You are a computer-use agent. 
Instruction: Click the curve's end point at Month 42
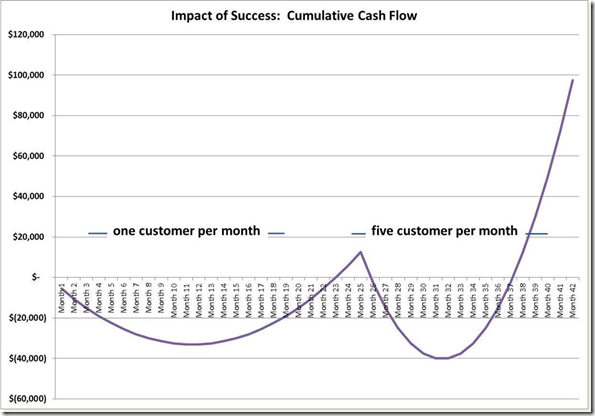(x=573, y=80)
